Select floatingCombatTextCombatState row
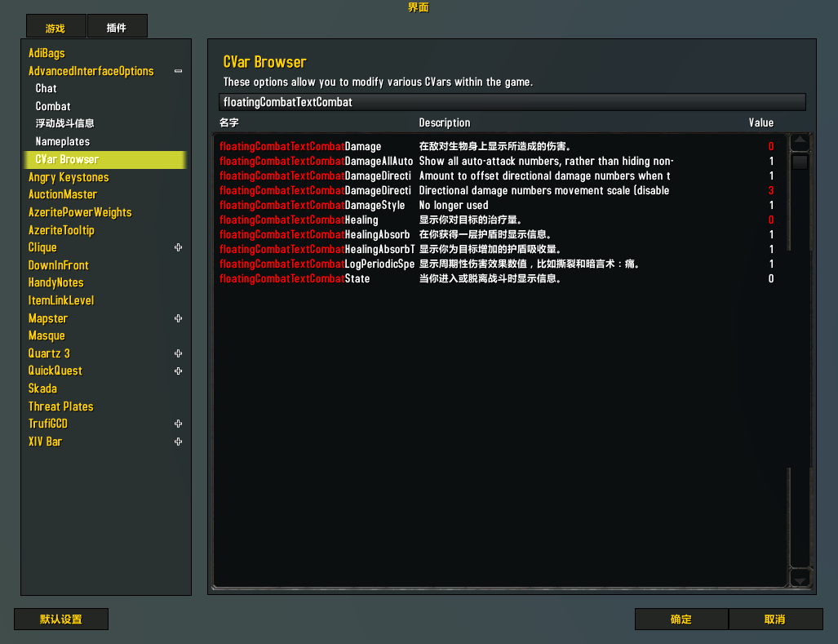The height and width of the screenshot is (644, 838). (497, 278)
